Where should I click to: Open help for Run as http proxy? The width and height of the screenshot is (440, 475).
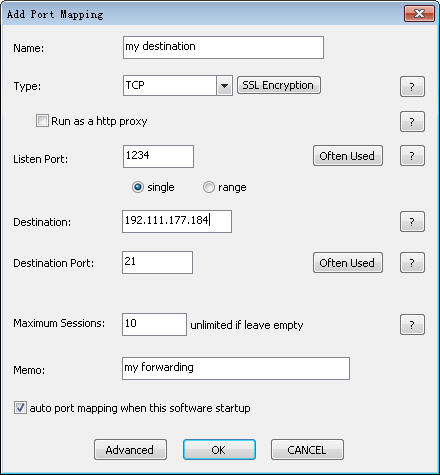[x=412, y=121]
